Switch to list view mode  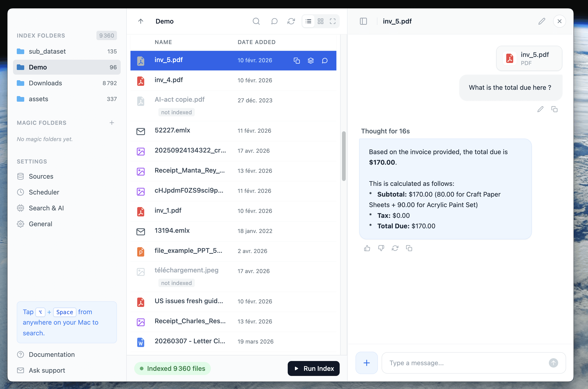click(x=308, y=21)
